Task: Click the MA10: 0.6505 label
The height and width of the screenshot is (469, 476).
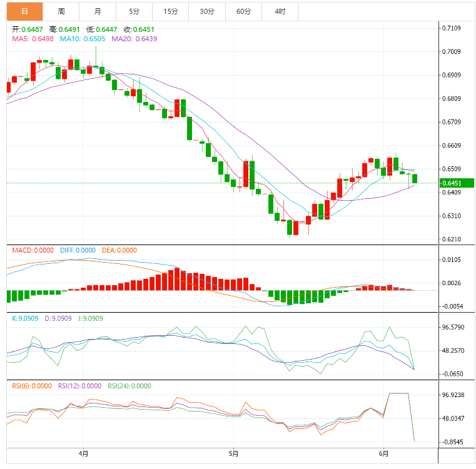Action: pyautogui.click(x=83, y=39)
